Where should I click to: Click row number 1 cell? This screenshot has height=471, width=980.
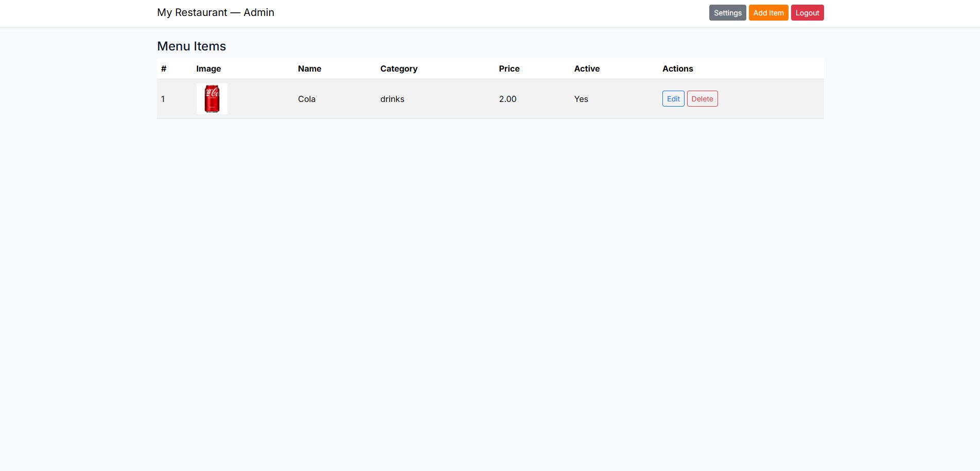[163, 99]
